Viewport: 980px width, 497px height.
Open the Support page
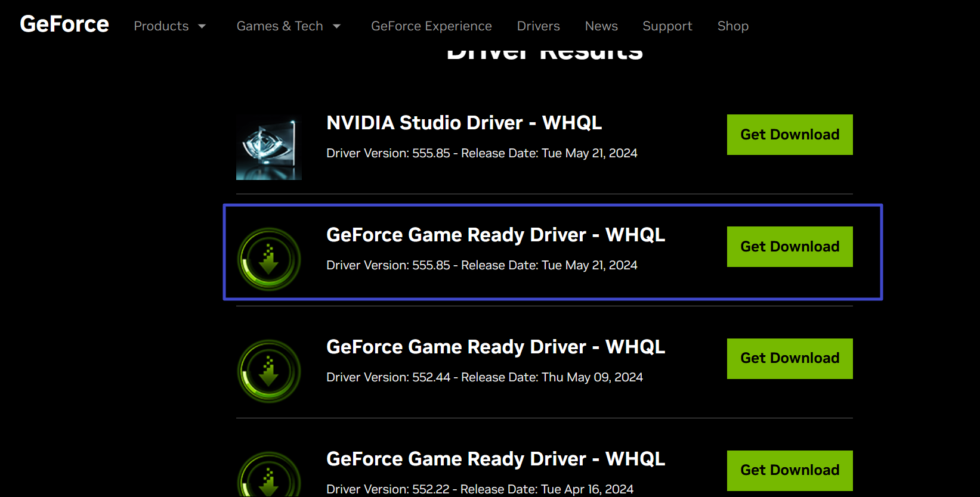coord(667,26)
